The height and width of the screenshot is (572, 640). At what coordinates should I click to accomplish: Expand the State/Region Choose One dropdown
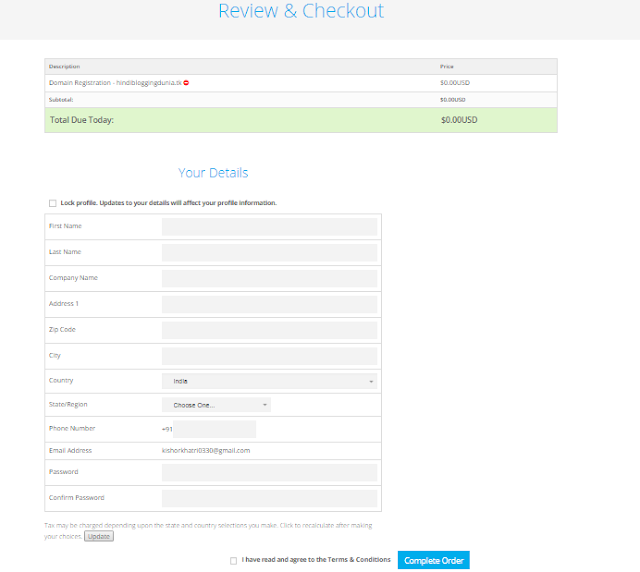coord(216,405)
